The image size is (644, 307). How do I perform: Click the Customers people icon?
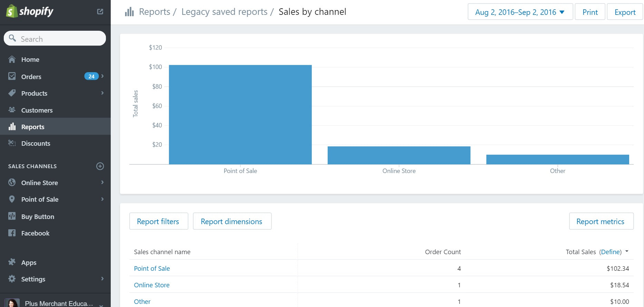coord(12,110)
